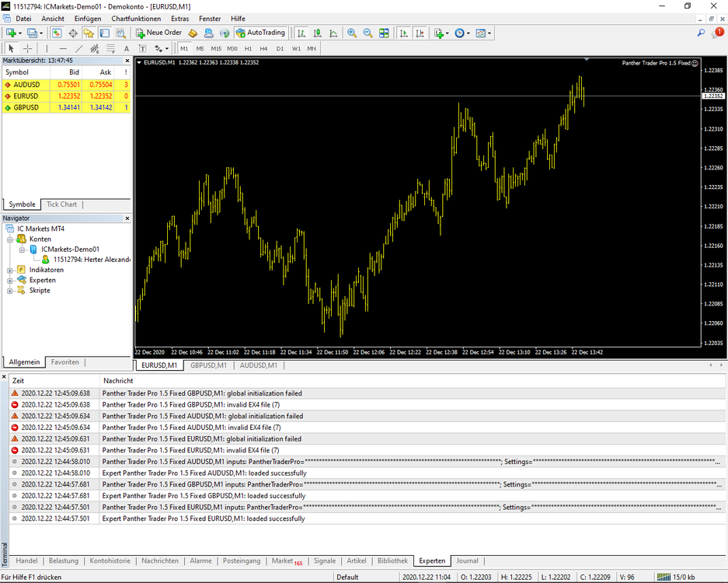
Task: Switch to the GBPUSD,M1 chart tab
Action: [208, 365]
